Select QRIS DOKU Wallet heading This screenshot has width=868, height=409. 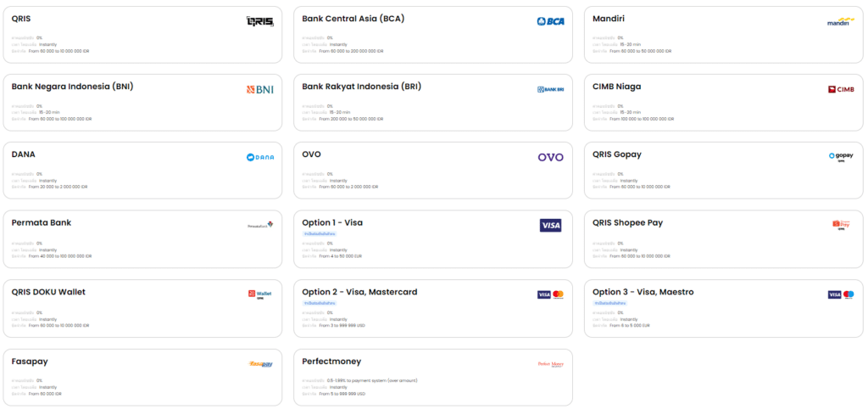click(48, 292)
